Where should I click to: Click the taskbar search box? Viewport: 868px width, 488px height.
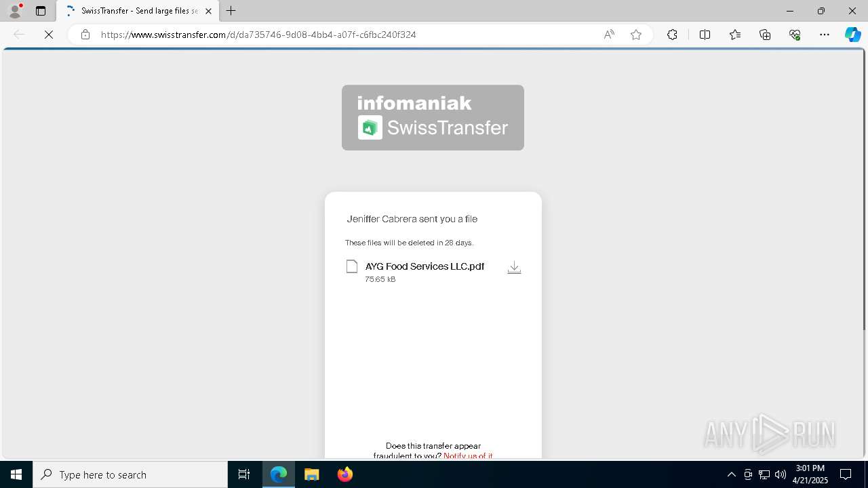coord(130,474)
